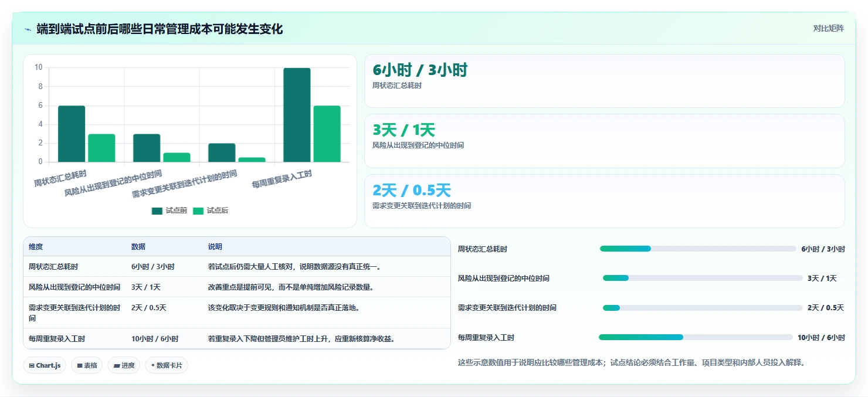Click the 试点后 bar for 需求变更关联到迭代计划的时间
Viewport: 868px width, 397px height.
point(252,160)
